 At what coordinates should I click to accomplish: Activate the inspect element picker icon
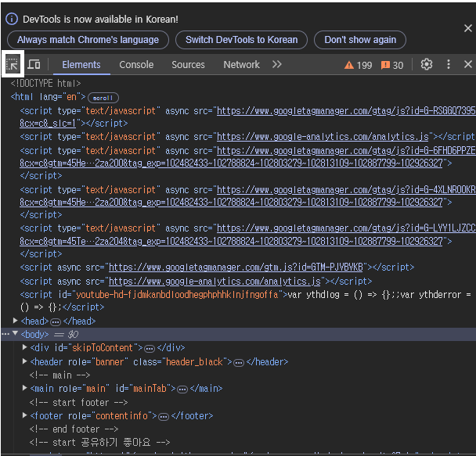(x=13, y=64)
